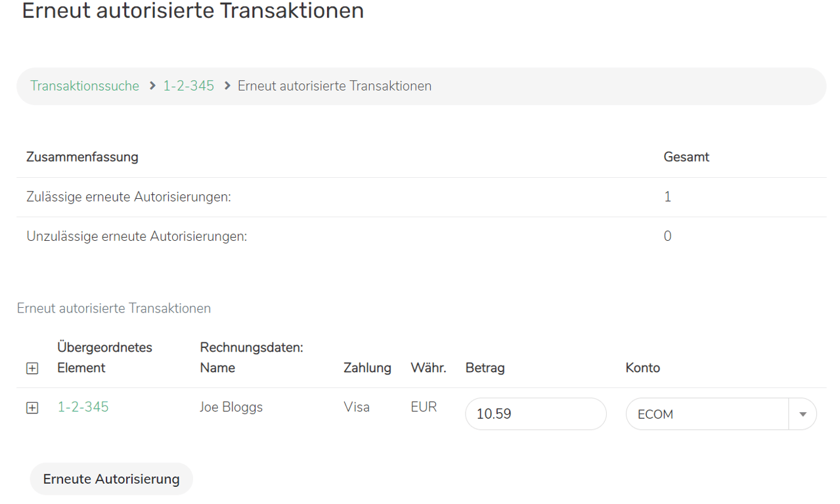This screenshot has width=840, height=504.
Task: Select the Joe Bloggs name cell
Action: [231, 408]
